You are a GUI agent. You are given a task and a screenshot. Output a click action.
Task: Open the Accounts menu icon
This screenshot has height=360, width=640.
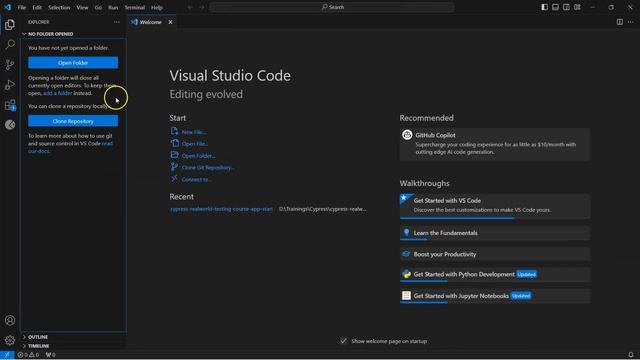(10, 320)
